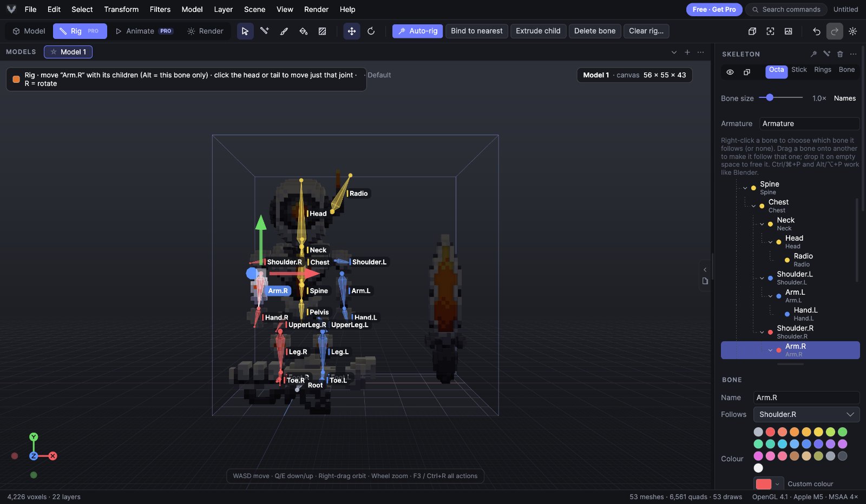Pick the white colour swatch
The width and height of the screenshot is (866, 504).
(x=758, y=468)
